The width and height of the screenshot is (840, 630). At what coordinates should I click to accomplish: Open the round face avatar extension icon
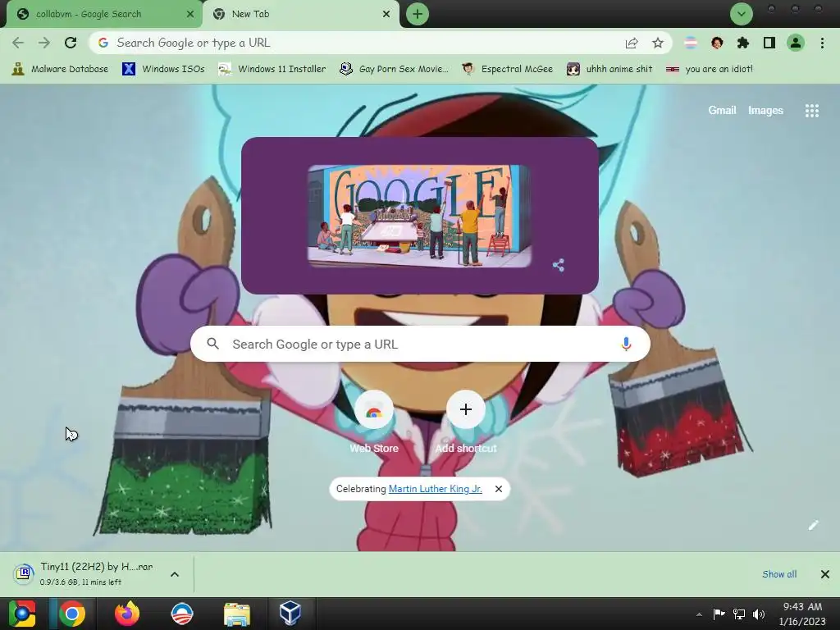pyautogui.click(x=717, y=43)
